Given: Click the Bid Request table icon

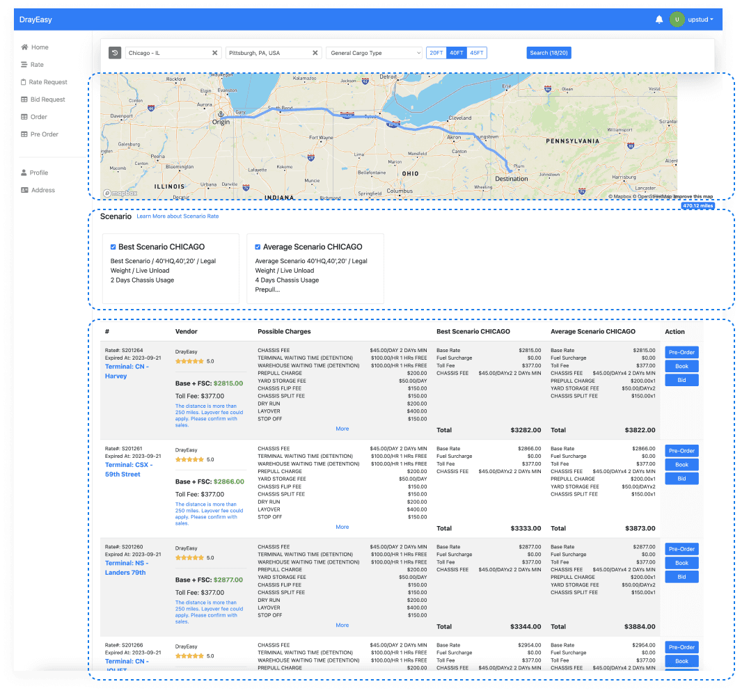Looking at the screenshot, I should [x=24, y=100].
